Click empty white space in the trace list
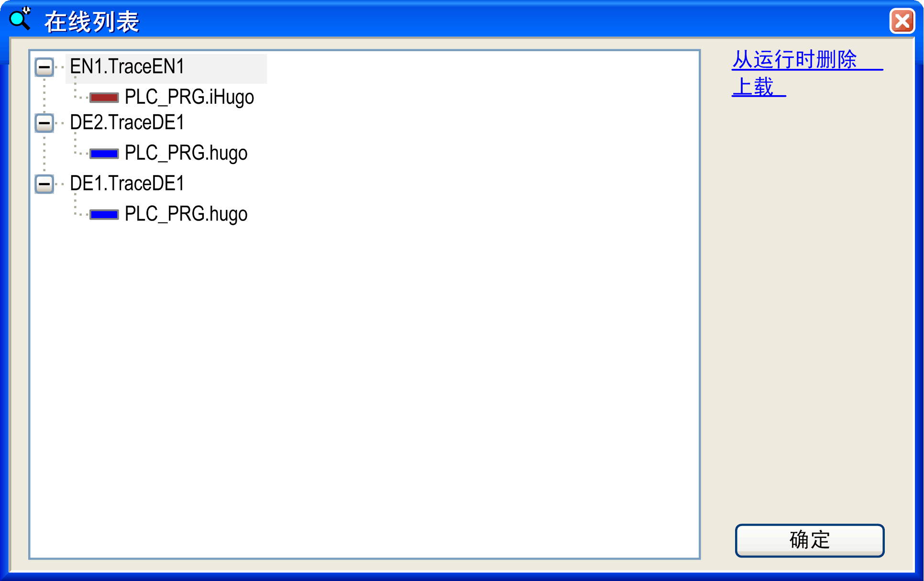 363,383
